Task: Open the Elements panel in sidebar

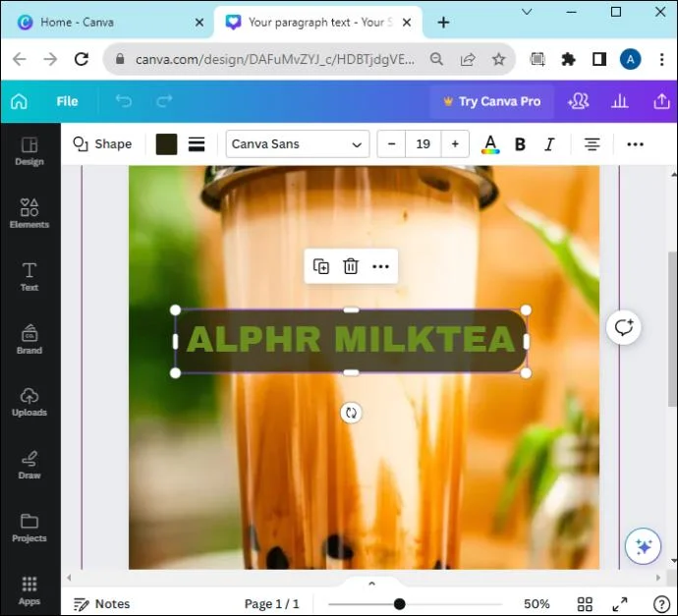Action: coord(29,212)
